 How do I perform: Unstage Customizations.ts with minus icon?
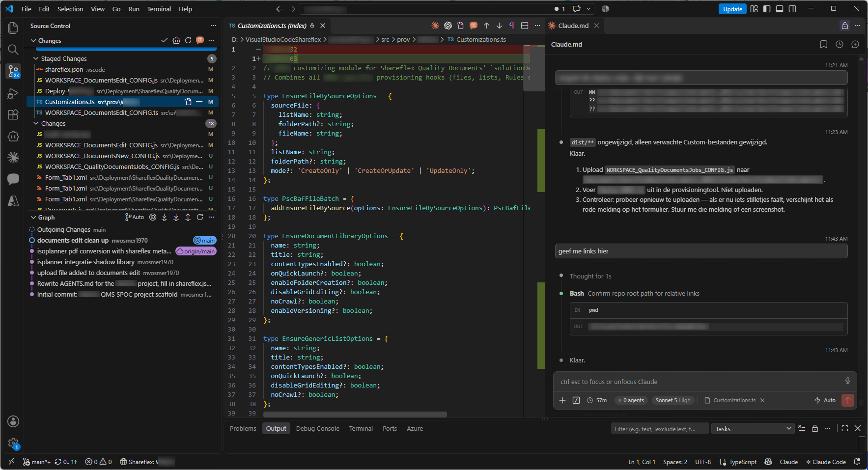click(x=199, y=102)
